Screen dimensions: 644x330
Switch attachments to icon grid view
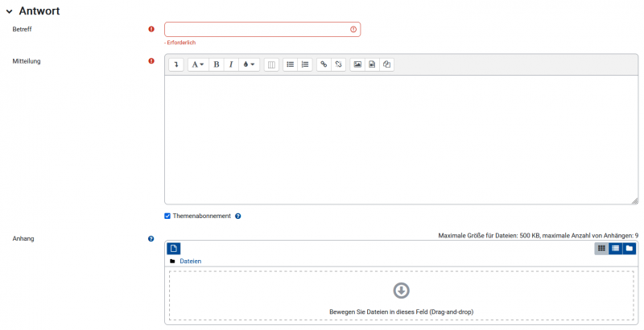601,249
